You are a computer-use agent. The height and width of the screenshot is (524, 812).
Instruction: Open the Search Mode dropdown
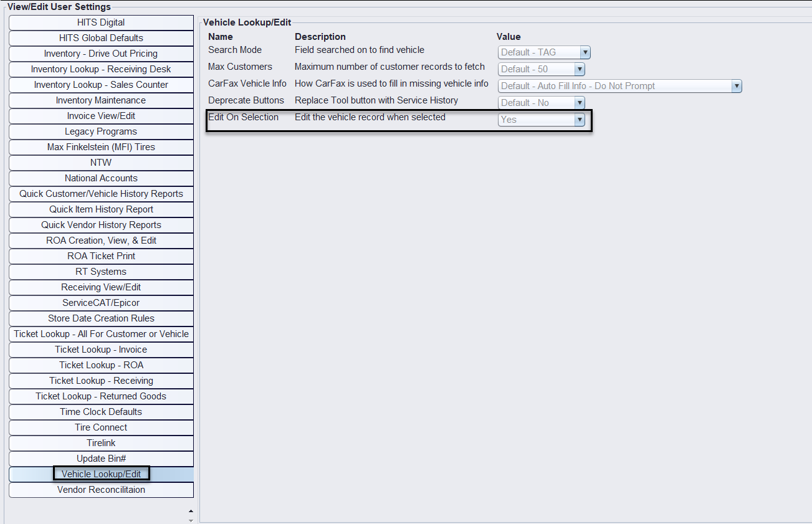tap(585, 53)
